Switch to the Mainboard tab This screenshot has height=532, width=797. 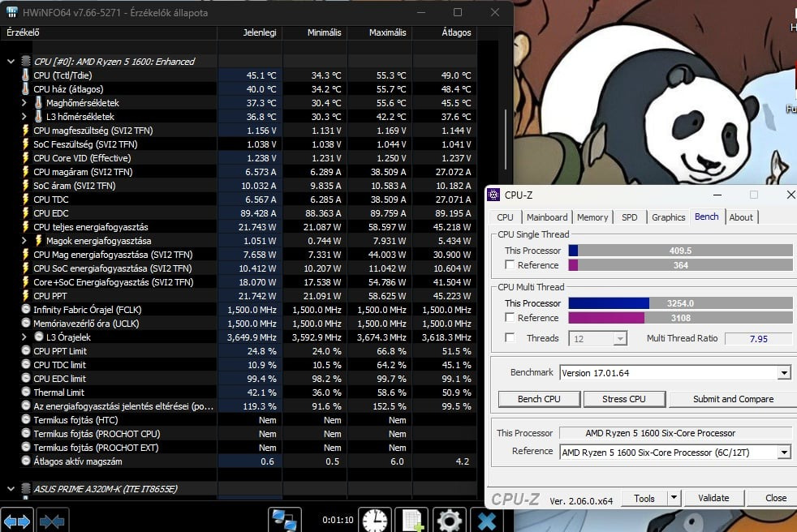[547, 217]
